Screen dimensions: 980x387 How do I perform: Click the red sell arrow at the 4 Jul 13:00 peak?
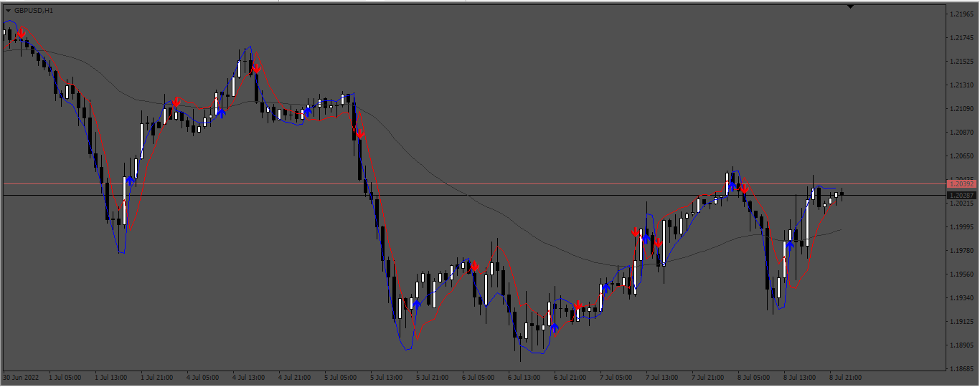click(255, 69)
